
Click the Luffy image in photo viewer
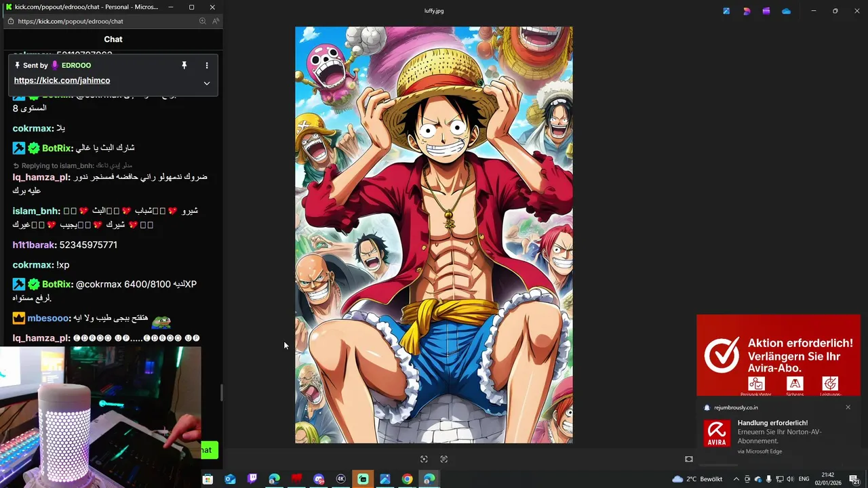coord(433,235)
